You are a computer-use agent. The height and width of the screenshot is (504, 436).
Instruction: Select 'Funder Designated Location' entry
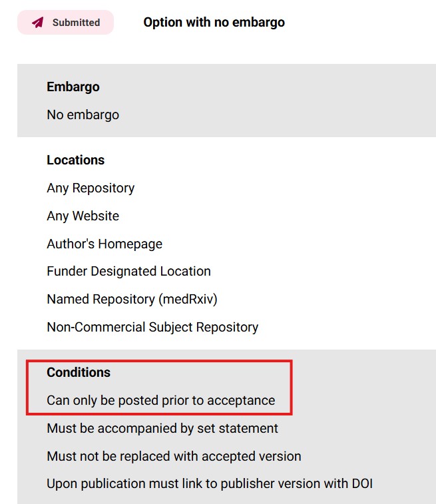pos(128,272)
